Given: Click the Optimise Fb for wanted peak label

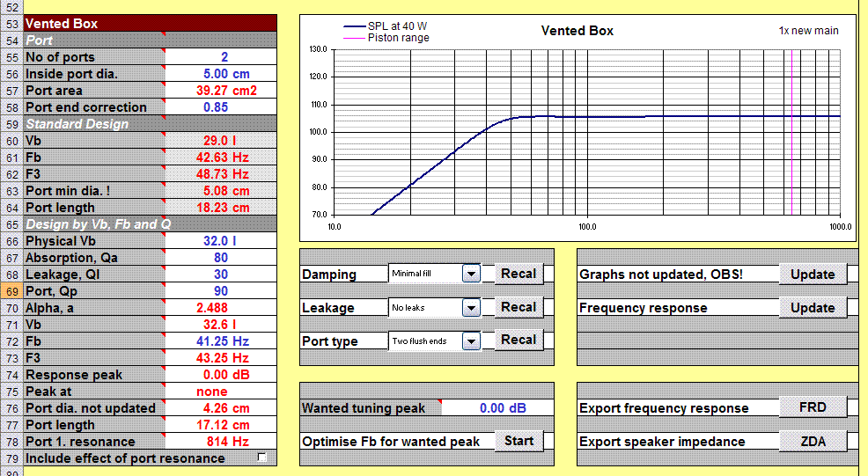Looking at the screenshot, I should (390, 442).
